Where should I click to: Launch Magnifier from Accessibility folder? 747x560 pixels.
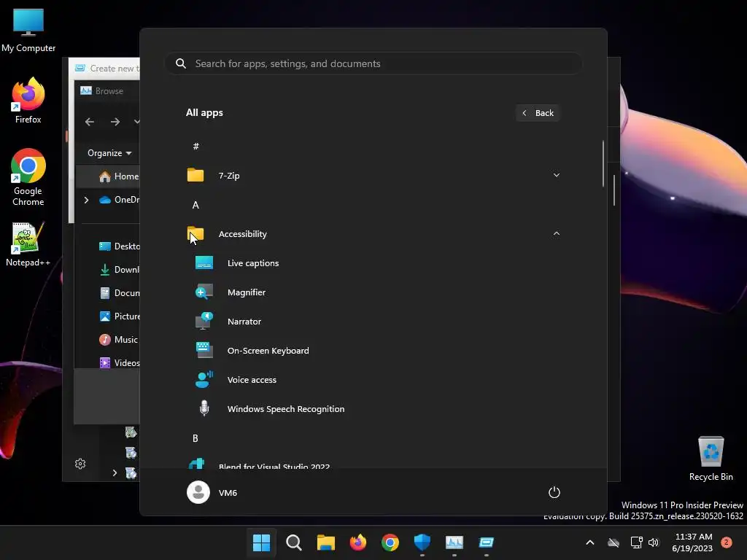coord(246,292)
